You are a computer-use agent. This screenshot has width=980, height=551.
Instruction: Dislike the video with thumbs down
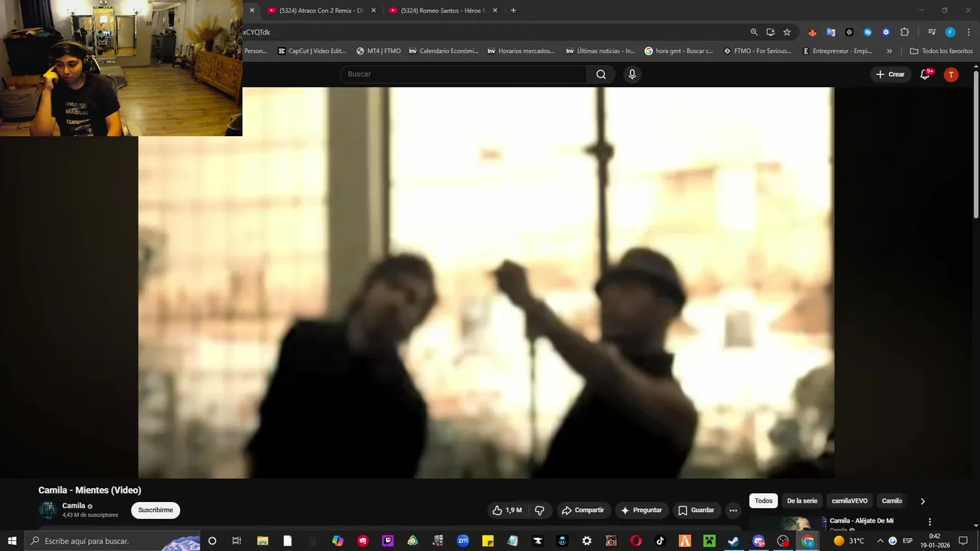pos(540,510)
